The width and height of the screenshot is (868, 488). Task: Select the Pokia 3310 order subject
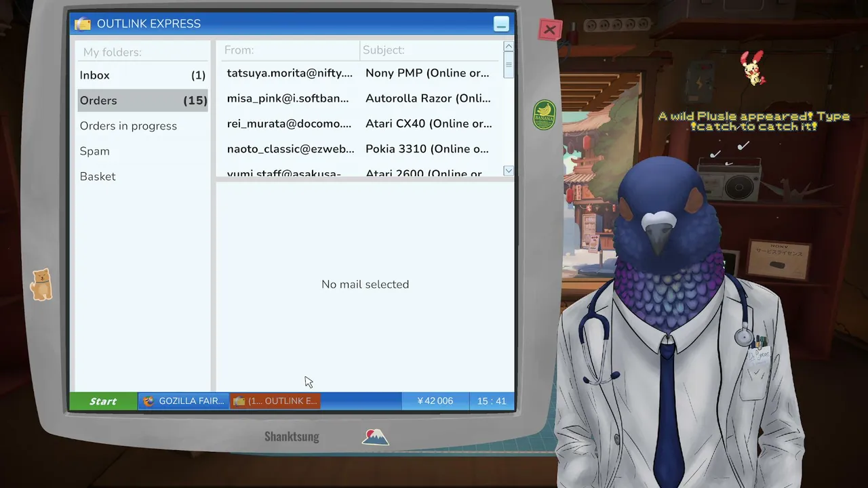point(427,149)
